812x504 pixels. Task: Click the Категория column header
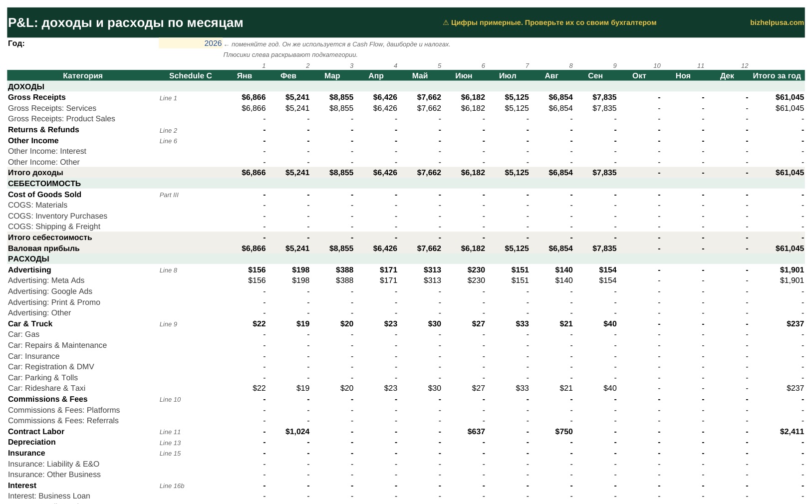[x=83, y=76]
